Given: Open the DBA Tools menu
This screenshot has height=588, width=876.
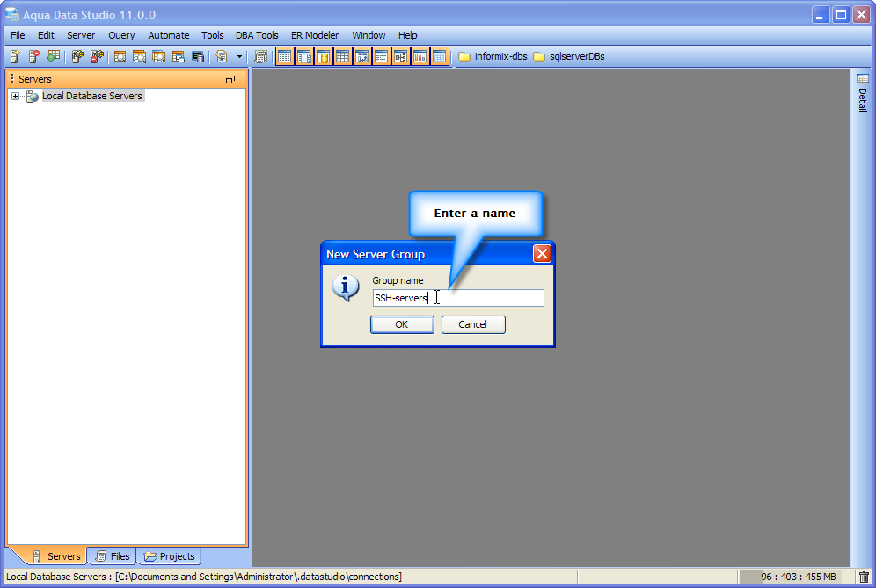Looking at the screenshot, I should click(257, 35).
